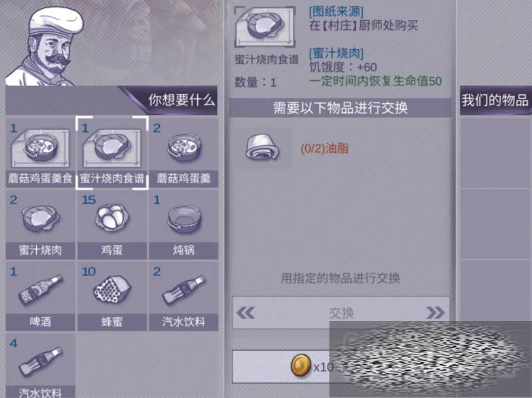The image size is (532, 398).
Task: Click the 你想要什么 panel header
Action: pos(111,100)
